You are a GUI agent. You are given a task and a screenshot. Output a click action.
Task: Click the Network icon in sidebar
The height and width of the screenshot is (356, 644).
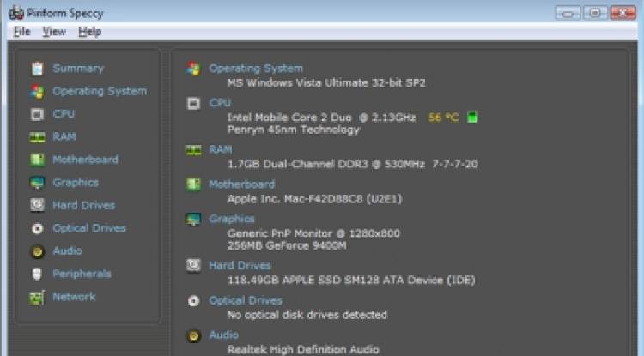click(37, 297)
